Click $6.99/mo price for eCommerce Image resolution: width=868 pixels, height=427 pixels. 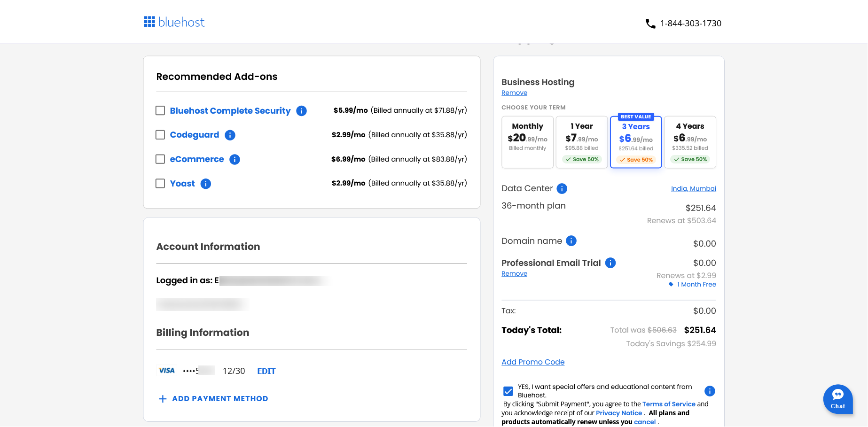click(x=348, y=159)
